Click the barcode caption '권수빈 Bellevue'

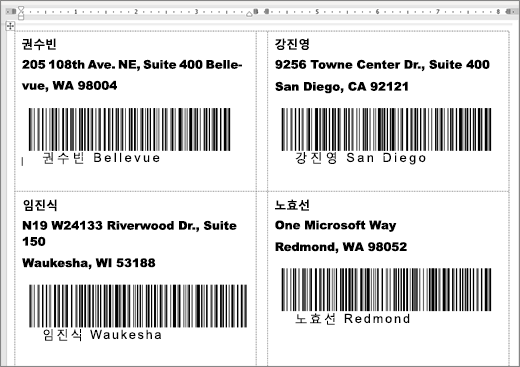(101, 158)
